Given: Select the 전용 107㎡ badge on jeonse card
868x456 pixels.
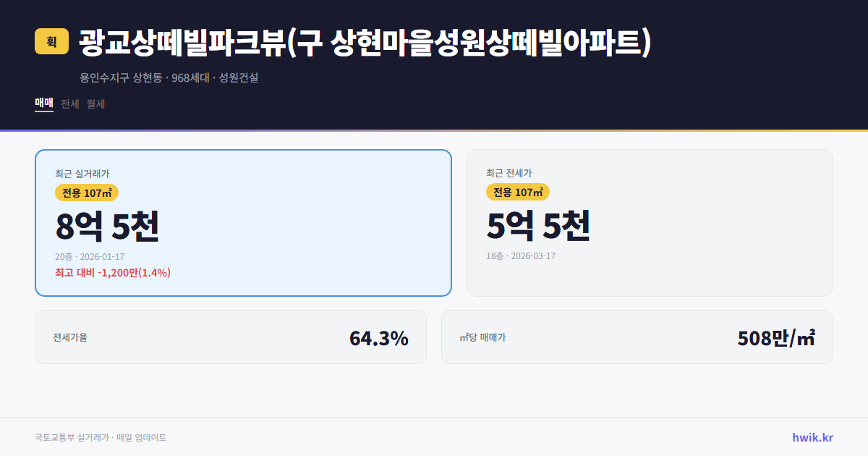Looking at the screenshot, I should [x=518, y=192].
